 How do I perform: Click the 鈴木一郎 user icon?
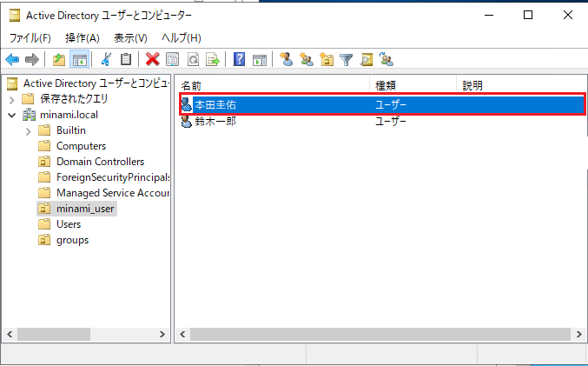coord(187,121)
